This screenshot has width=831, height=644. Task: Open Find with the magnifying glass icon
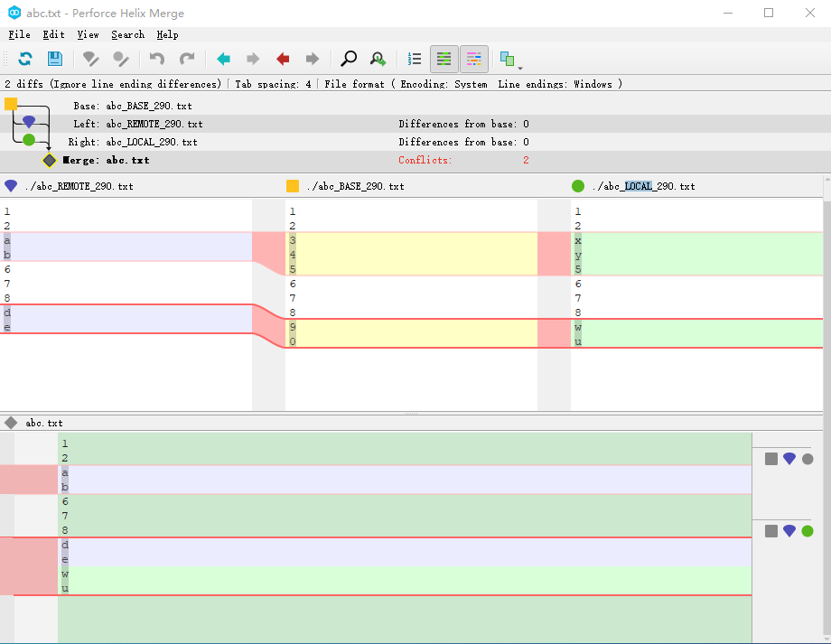(348, 59)
